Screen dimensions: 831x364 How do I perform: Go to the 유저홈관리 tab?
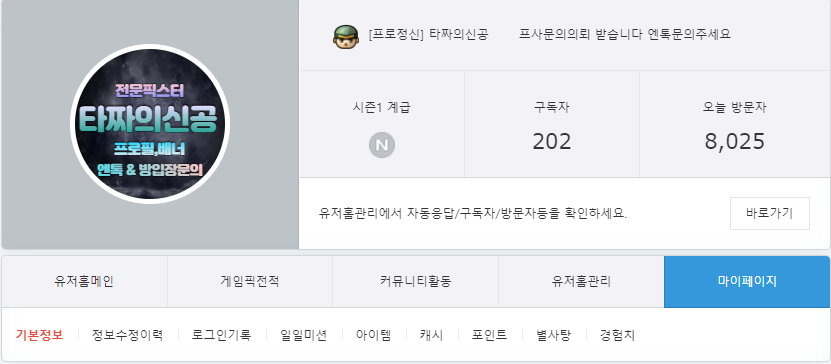[x=581, y=282]
